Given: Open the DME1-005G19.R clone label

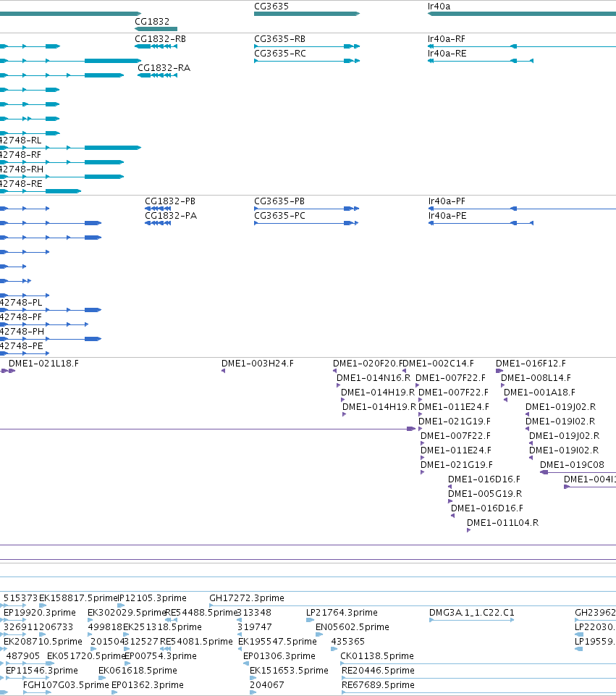Looking at the screenshot, I should point(485,494).
